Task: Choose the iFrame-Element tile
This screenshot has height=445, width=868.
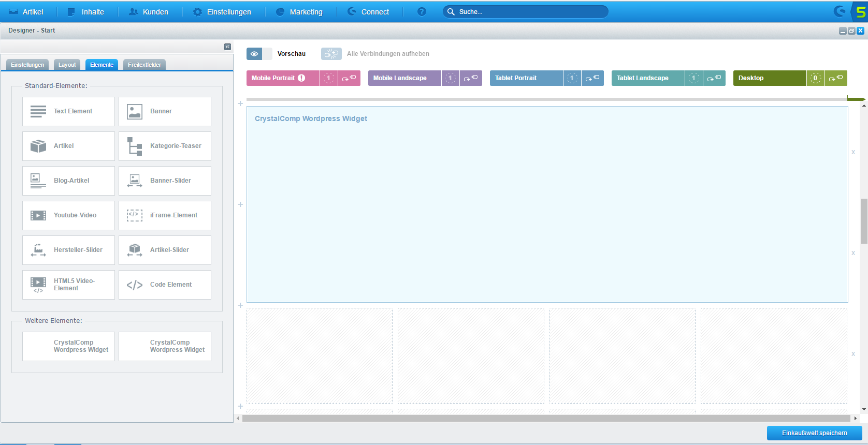Action: tap(165, 215)
